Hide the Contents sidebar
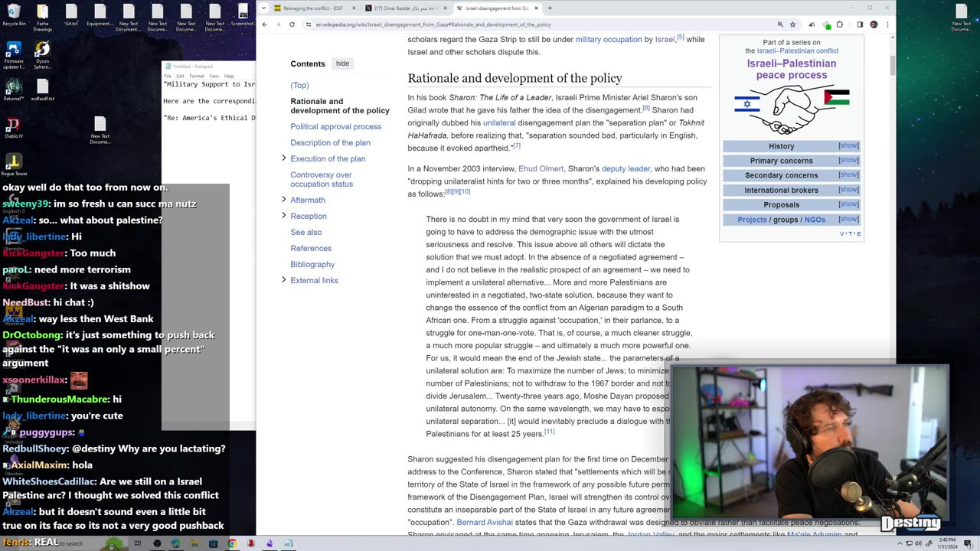The image size is (980, 551). (x=342, y=64)
